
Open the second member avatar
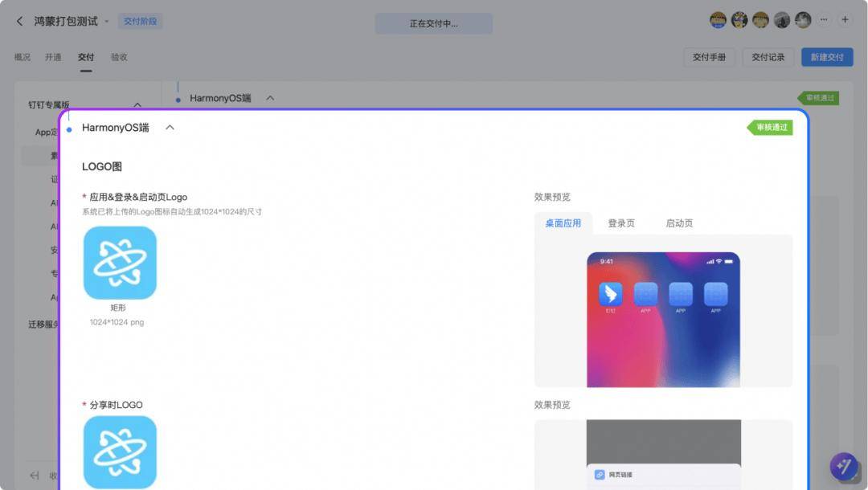[739, 20]
